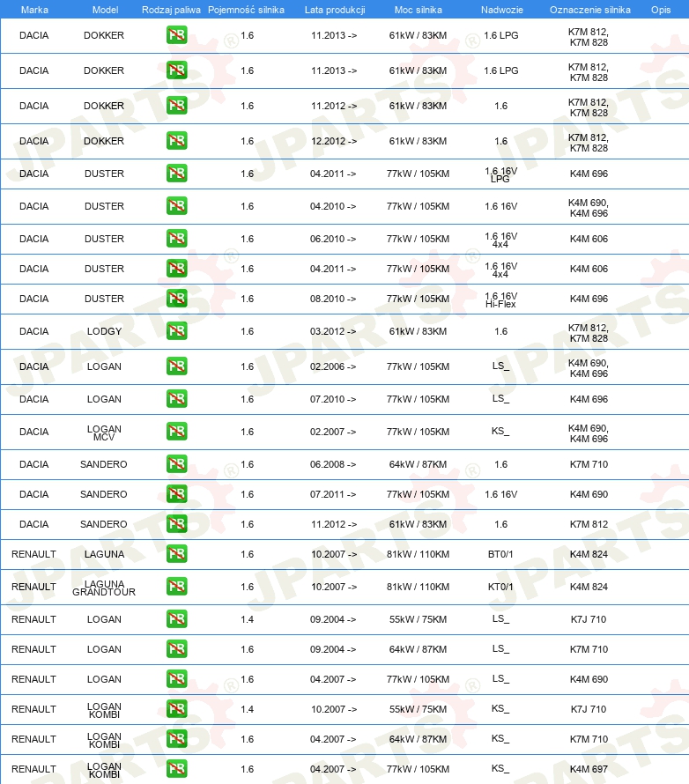Viewport: 689px width, 784px height.
Task: Click the Opis column header
Action: coord(661,10)
